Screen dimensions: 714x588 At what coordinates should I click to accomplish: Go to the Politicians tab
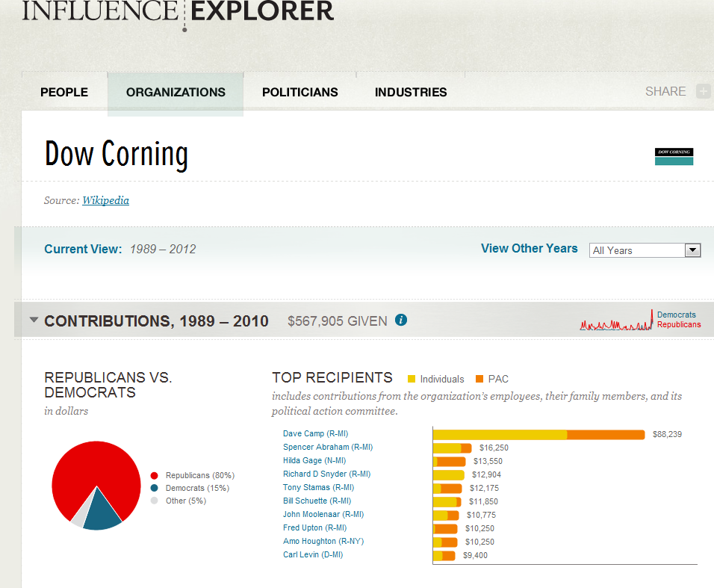point(299,93)
